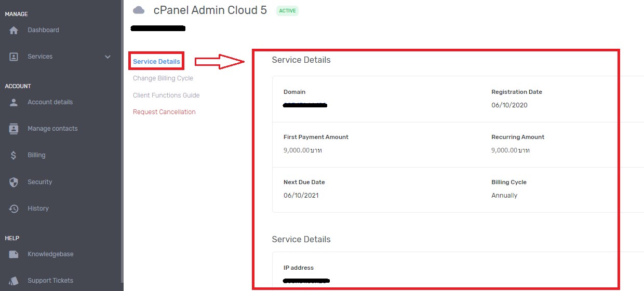The height and width of the screenshot is (291, 644).
Task: Click the cloud icon beside cPanel title
Action: click(139, 10)
